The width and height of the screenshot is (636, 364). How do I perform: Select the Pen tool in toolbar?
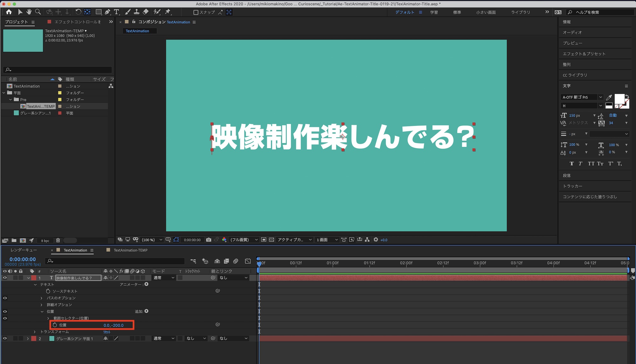pos(107,12)
